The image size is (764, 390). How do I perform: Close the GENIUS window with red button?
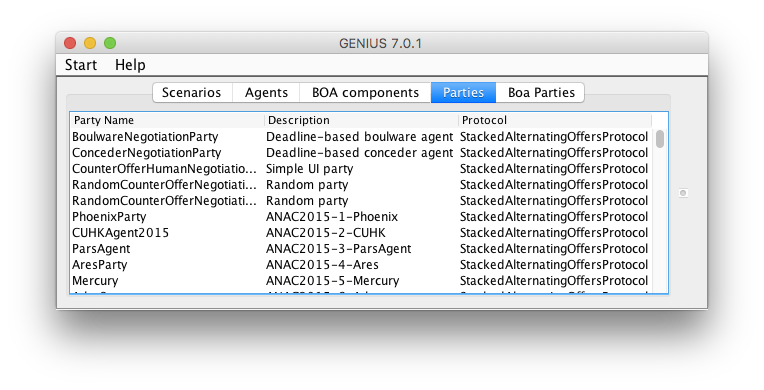(70, 43)
